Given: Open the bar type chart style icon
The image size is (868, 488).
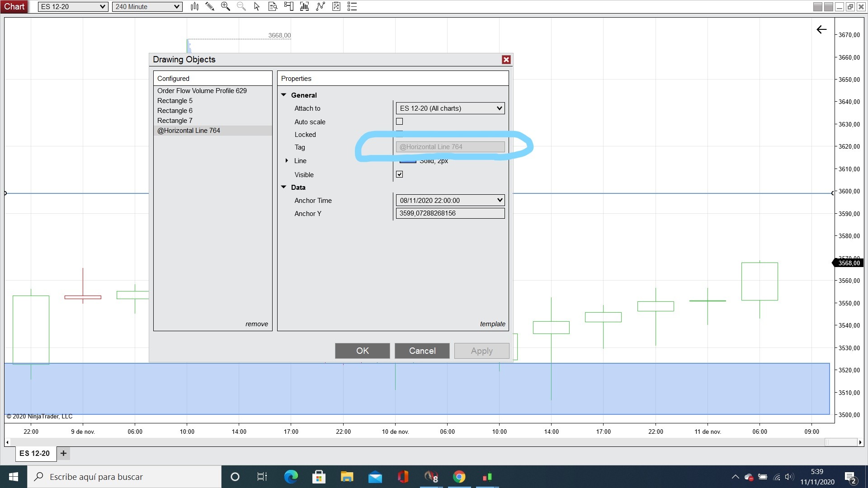Looking at the screenshot, I should click(195, 7).
